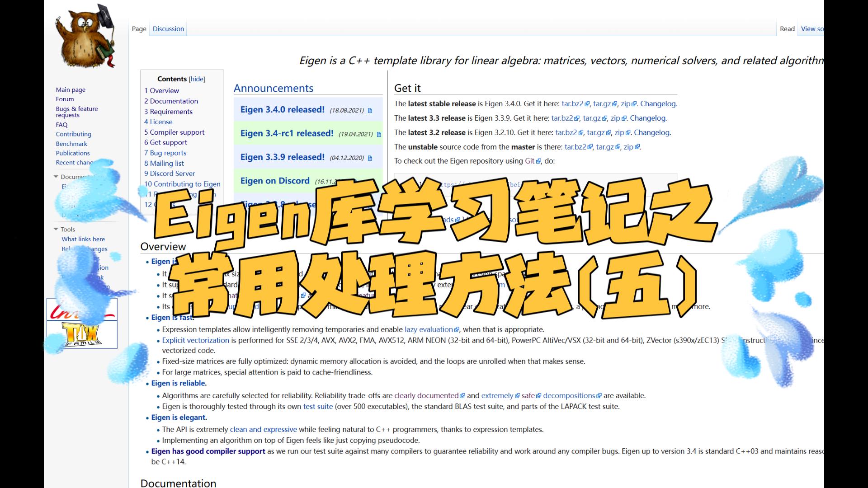Open the Changelog link for Eigen 3.4.0

658,103
